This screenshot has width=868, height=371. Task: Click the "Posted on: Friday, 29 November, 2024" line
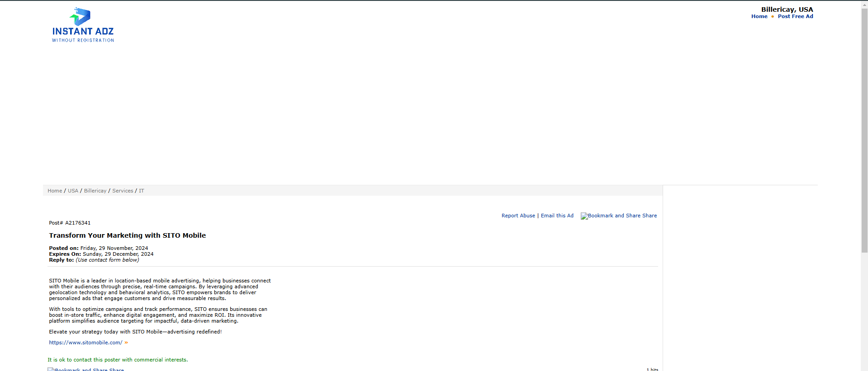pyautogui.click(x=99, y=248)
